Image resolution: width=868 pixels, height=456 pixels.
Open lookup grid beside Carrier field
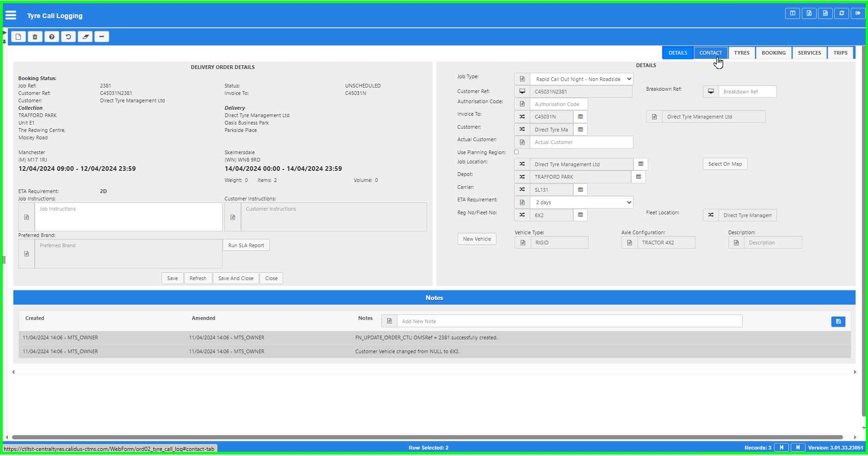(580, 190)
